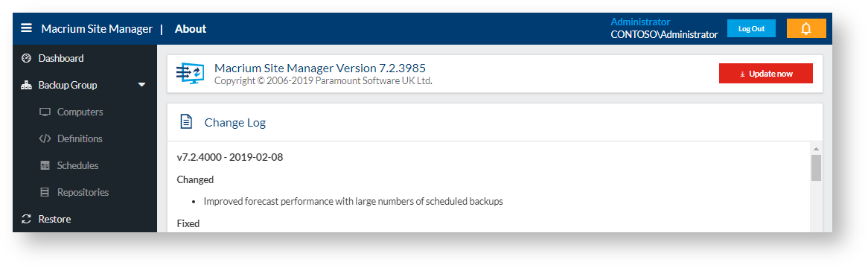Click the Log Out button
Viewport: 868px width, 268px height.
[751, 28]
